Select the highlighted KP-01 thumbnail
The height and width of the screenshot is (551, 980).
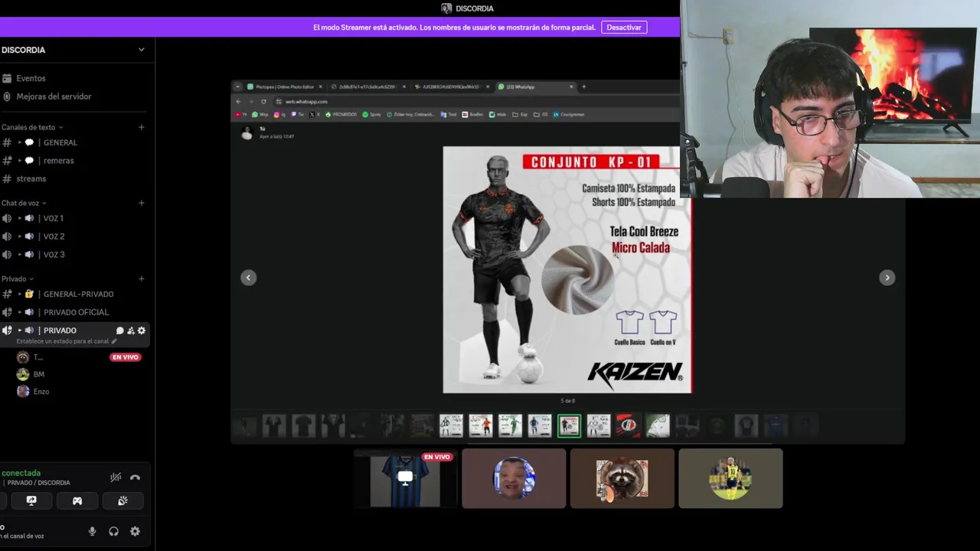[x=569, y=425]
